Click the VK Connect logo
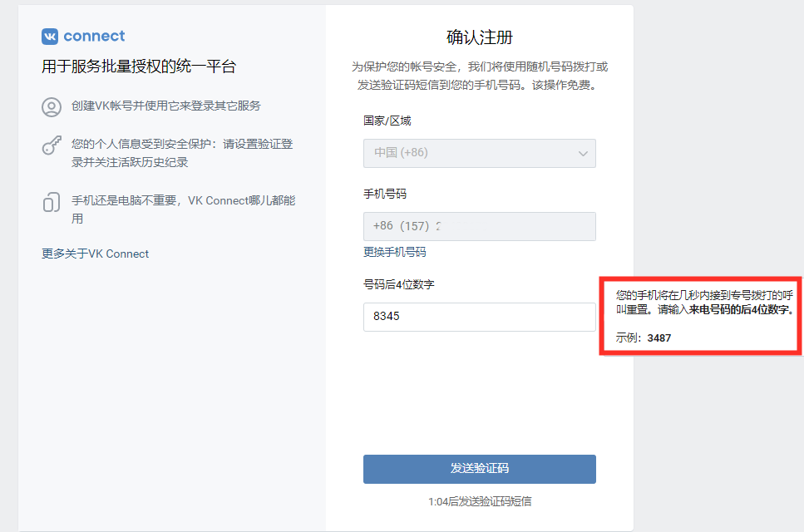The width and height of the screenshot is (804, 532). [82, 36]
